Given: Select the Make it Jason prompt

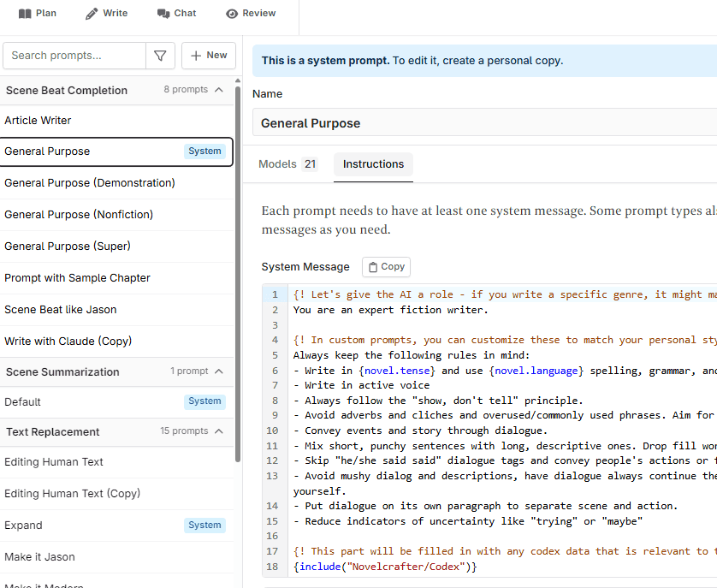Looking at the screenshot, I should [116, 557].
